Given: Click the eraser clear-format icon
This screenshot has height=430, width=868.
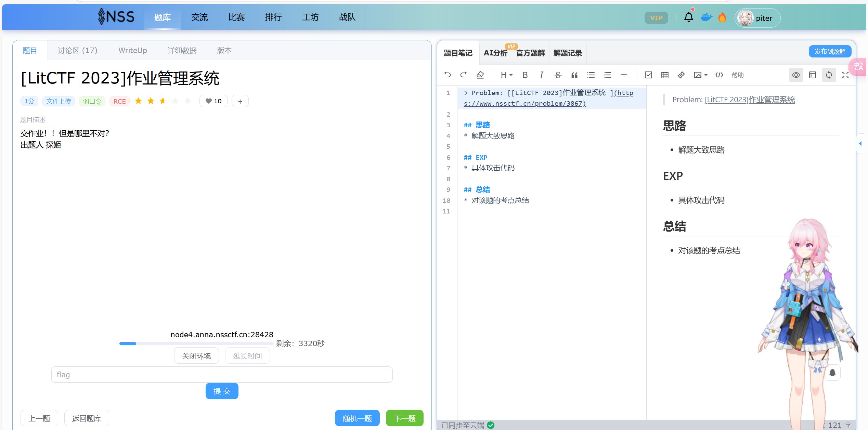Looking at the screenshot, I should 480,75.
